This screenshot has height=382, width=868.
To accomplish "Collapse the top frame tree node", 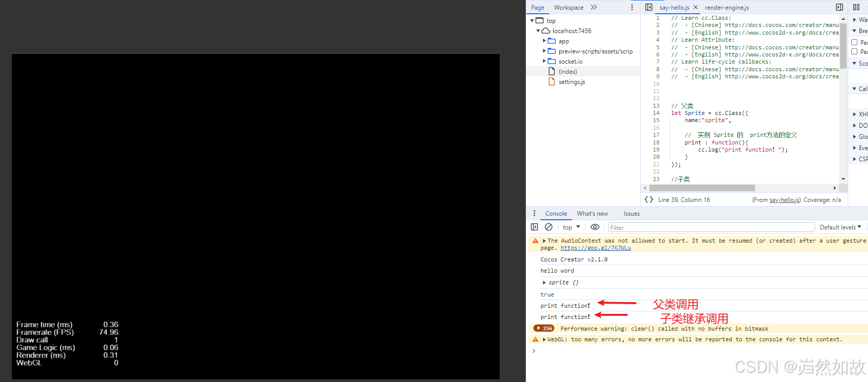I will (x=532, y=20).
